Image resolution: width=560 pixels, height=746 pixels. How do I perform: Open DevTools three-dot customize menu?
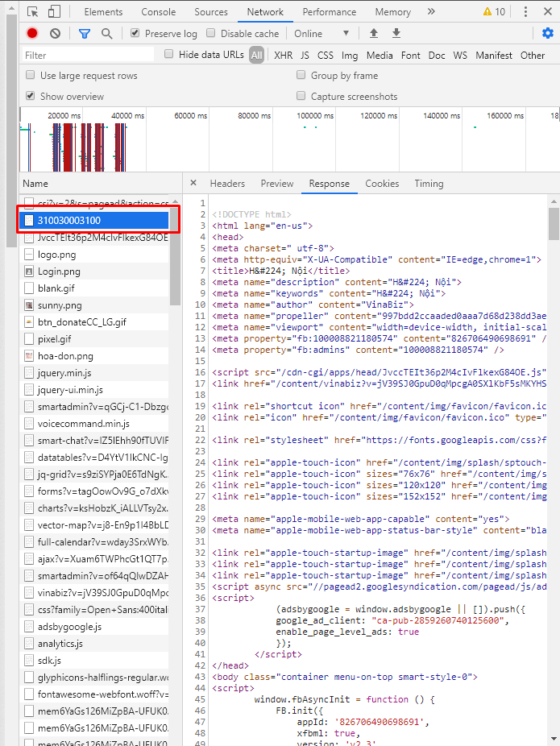[525, 11]
